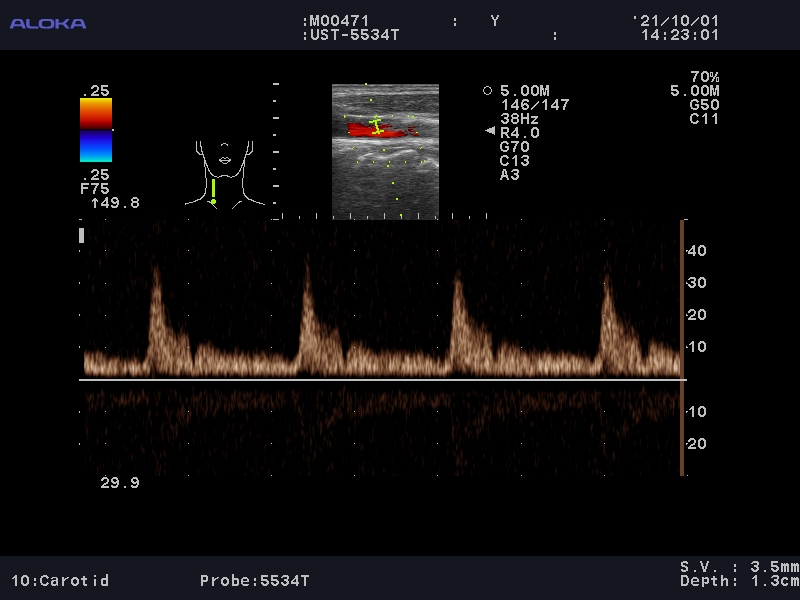Viewport: 800px width, 600px height.
Task: Click the sample volume gate cursor
Action: pos(377,126)
